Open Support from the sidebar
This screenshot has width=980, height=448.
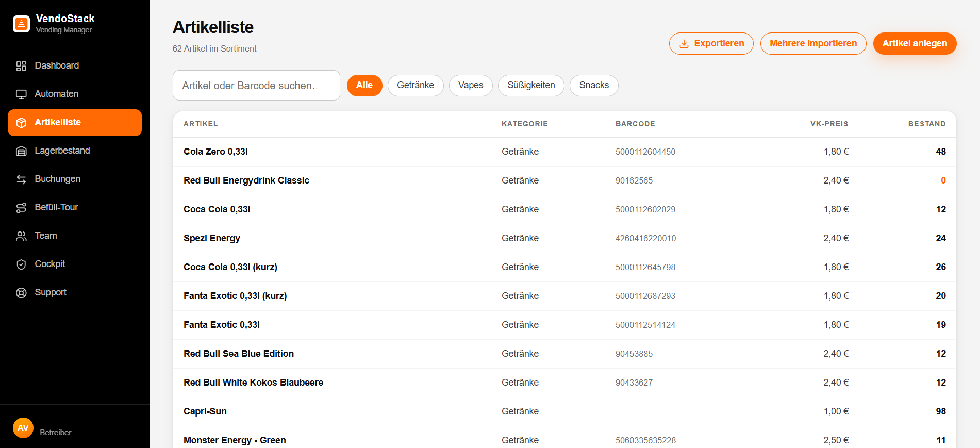click(x=75, y=293)
